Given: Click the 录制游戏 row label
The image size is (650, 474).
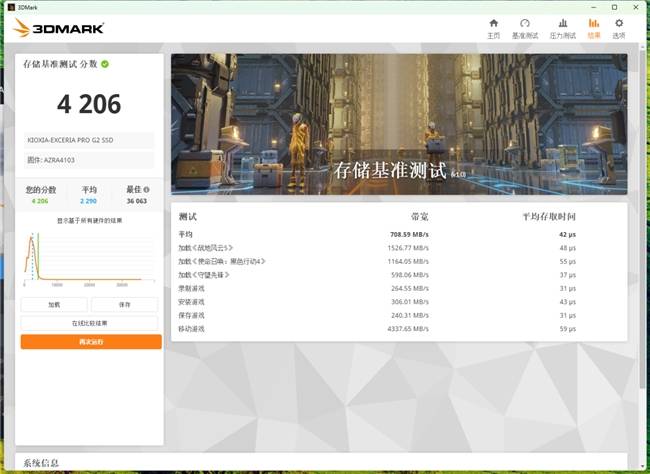Looking at the screenshot, I should coord(192,288).
